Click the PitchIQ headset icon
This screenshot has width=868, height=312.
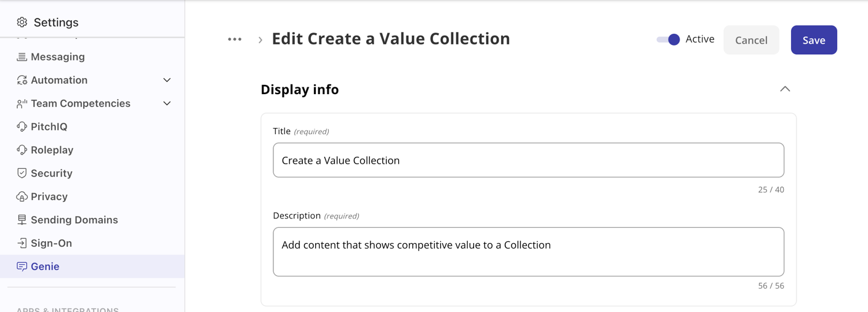click(x=22, y=127)
